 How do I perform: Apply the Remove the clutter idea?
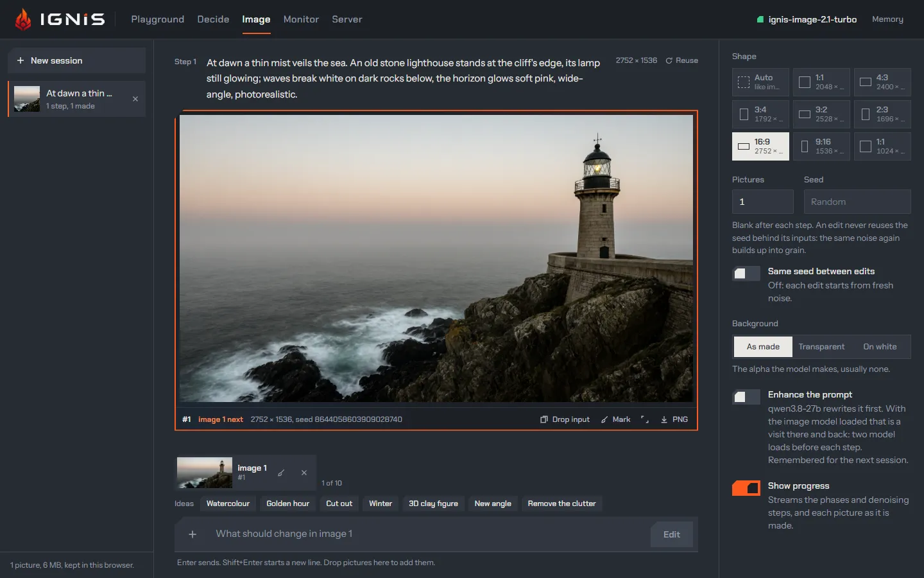[561, 504]
